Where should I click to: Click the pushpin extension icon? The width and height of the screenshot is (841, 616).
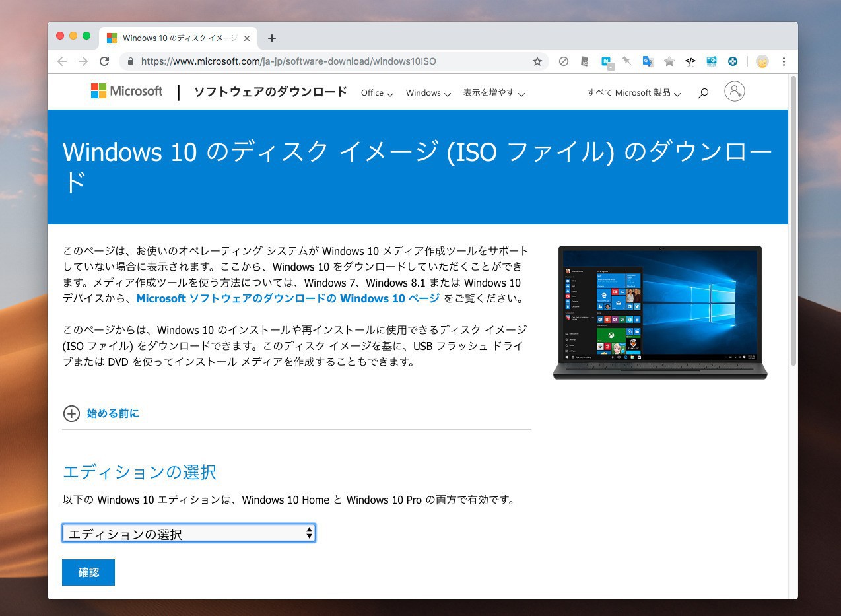pos(627,61)
